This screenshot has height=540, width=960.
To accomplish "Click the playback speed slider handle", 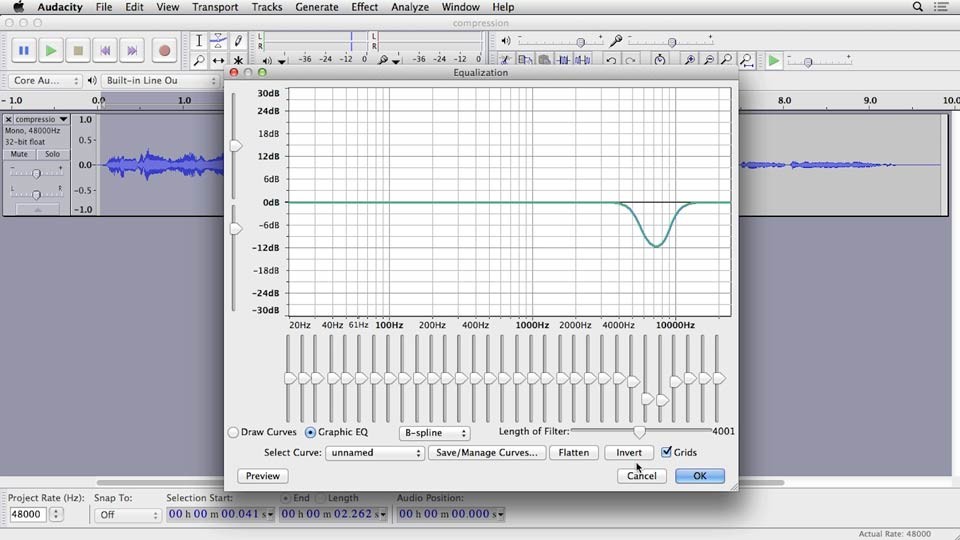I will point(808,62).
